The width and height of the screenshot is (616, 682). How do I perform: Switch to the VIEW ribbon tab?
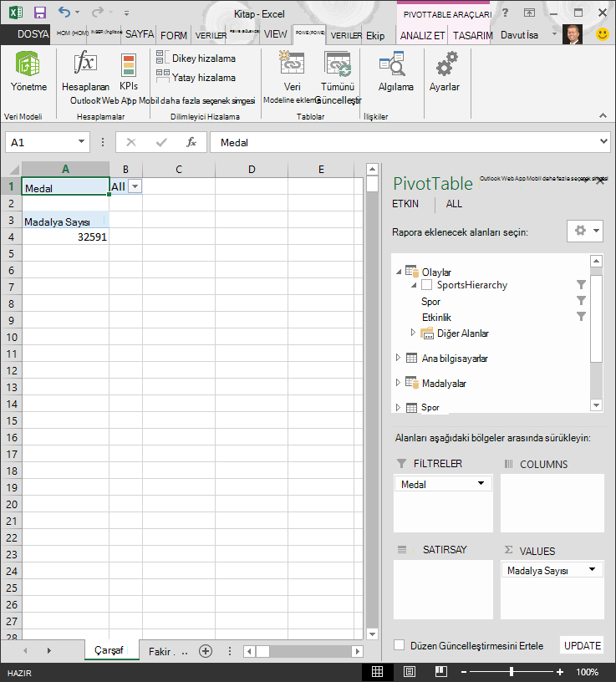pos(275,34)
